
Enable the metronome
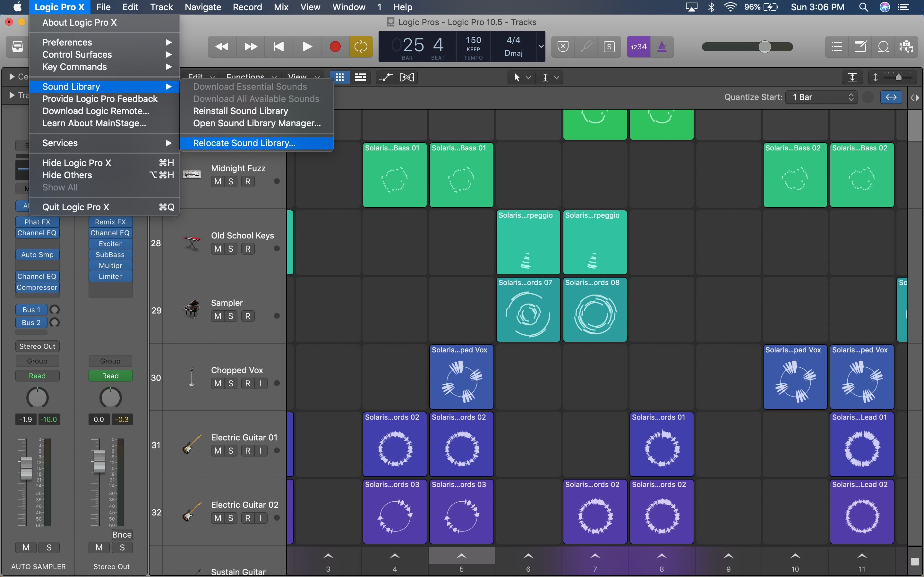click(662, 46)
